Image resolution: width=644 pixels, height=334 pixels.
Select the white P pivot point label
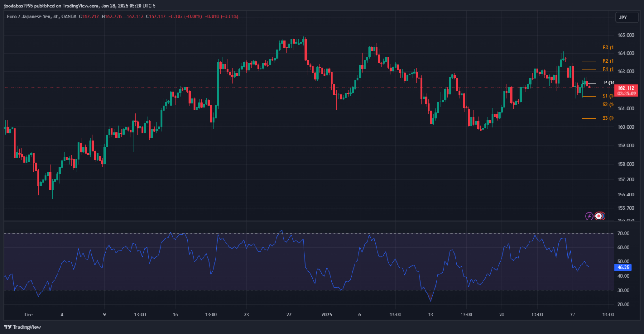[608, 82]
